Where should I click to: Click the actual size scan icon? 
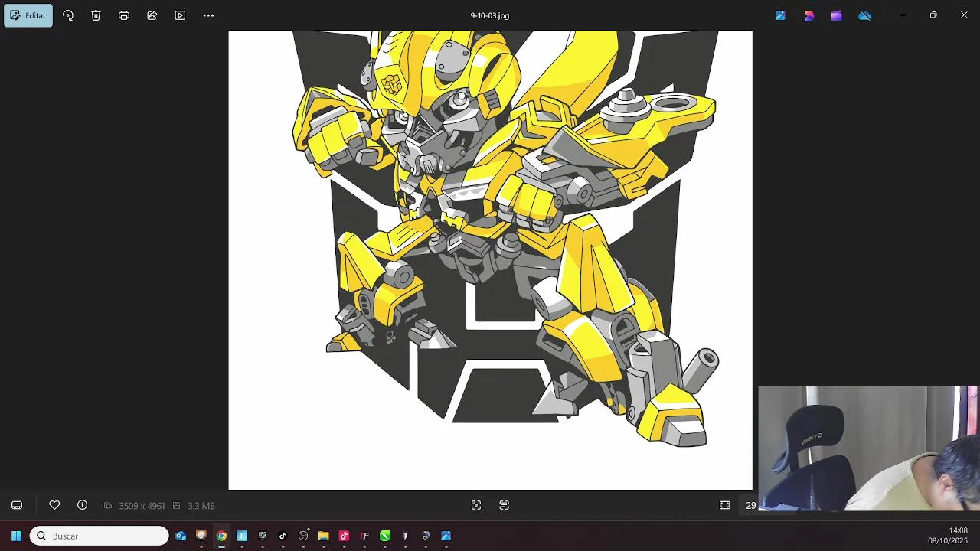click(x=504, y=505)
